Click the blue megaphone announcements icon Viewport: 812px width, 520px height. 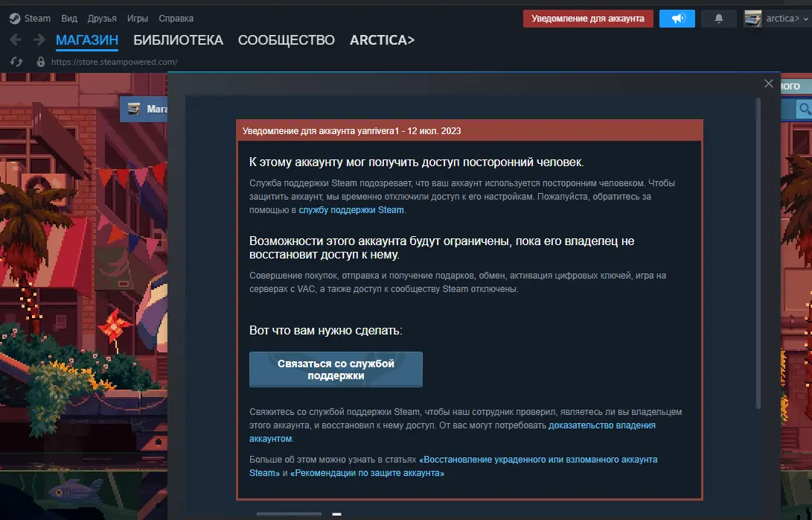click(x=677, y=18)
